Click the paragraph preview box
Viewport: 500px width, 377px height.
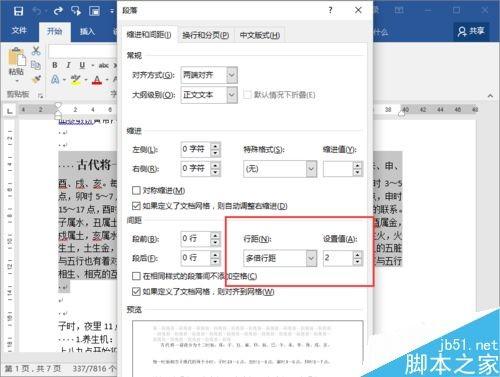(x=248, y=348)
